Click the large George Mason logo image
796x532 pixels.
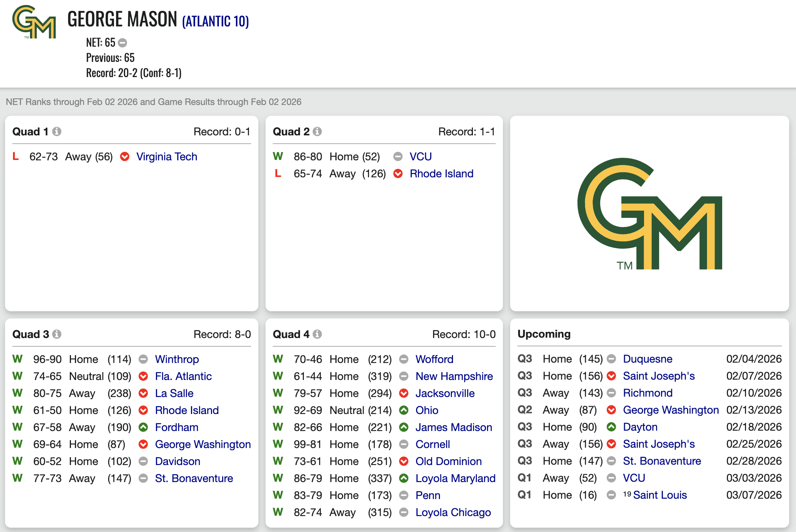pyautogui.click(x=649, y=214)
